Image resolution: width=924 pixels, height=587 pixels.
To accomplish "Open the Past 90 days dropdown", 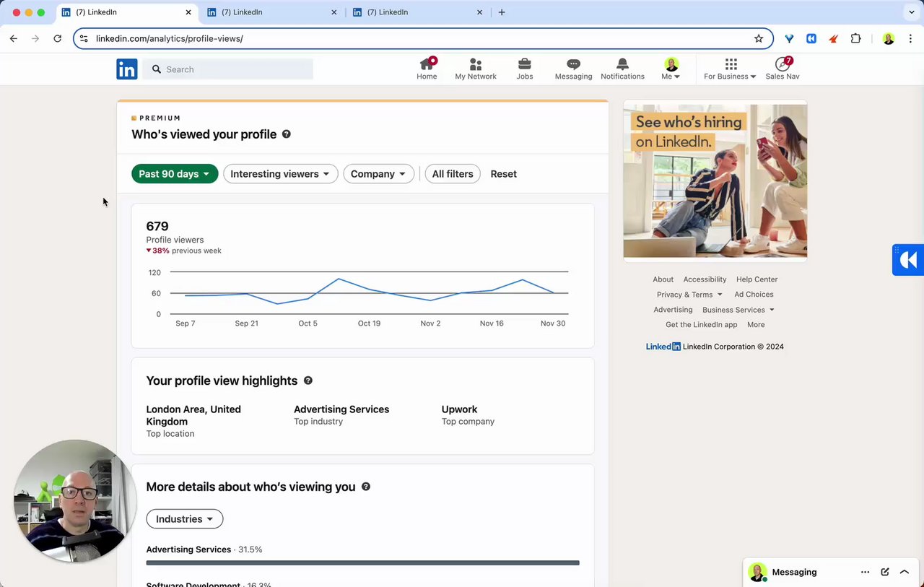I will [x=175, y=174].
